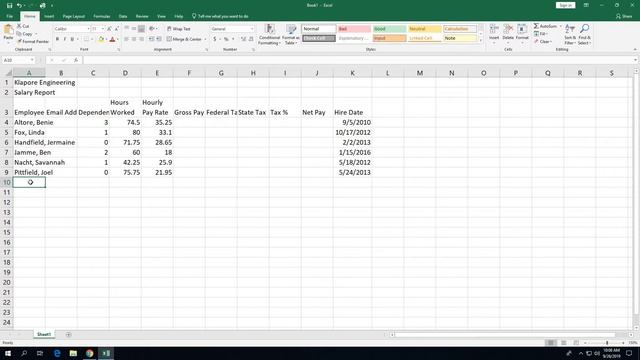Image resolution: width=640 pixels, height=360 pixels.
Task: Toggle Underline formatting
Action: (x=72, y=39)
